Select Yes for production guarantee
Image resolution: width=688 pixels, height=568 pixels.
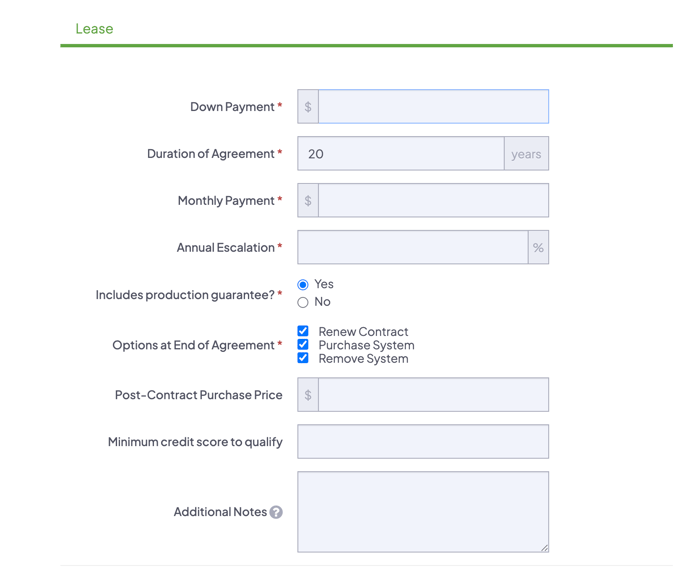pos(303,285)
